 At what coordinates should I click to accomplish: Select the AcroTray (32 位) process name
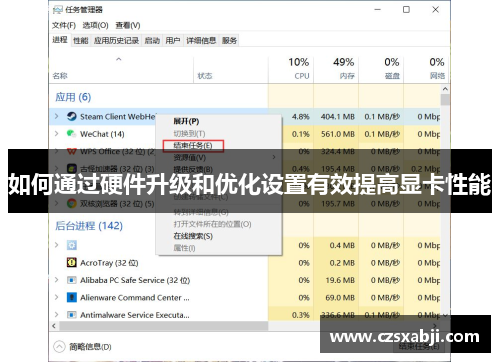pyautogui.click(x=109, y=263)
